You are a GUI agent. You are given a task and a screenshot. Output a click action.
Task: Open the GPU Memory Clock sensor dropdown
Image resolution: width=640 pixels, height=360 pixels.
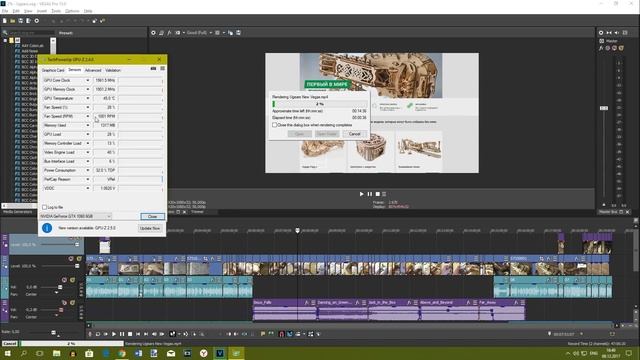(x=87, y=89)
